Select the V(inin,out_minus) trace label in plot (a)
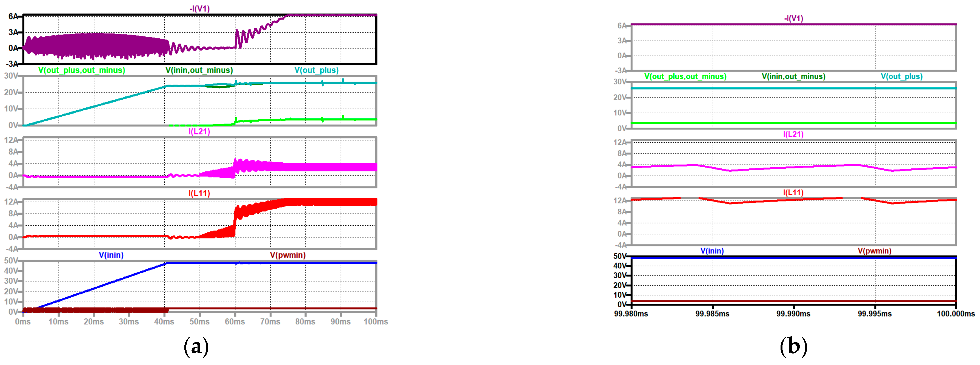Image resolution: width=980 pixels, height=365 pixels. coord(199,70)
